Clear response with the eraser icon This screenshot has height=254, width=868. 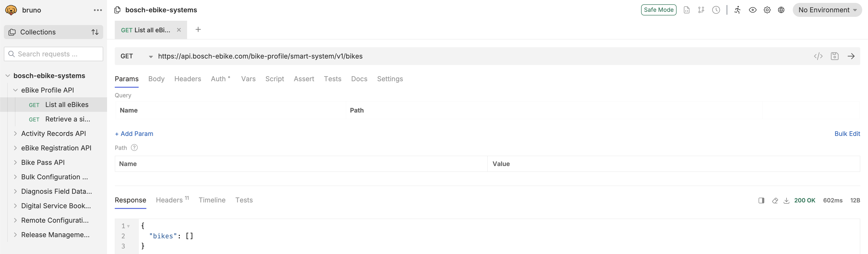pos(775,201)
